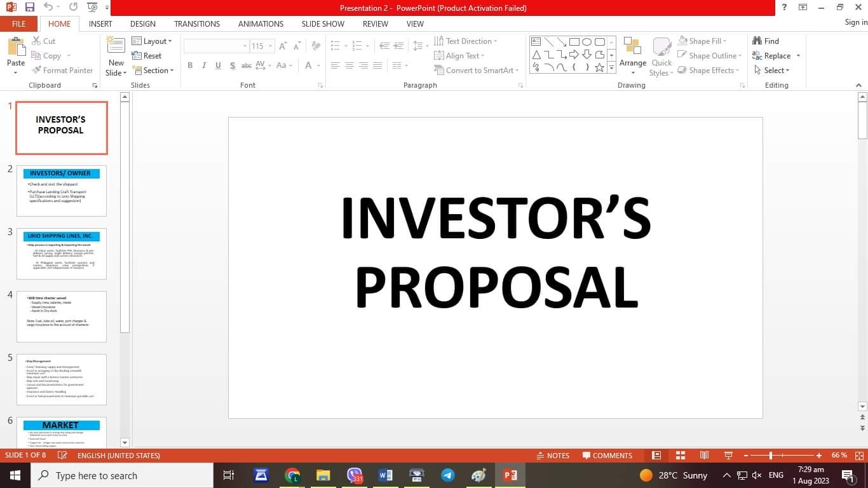The image size is (868, 488).
Task: Pick the star shape from the shapes gallery
Action: tap(599, 67)
